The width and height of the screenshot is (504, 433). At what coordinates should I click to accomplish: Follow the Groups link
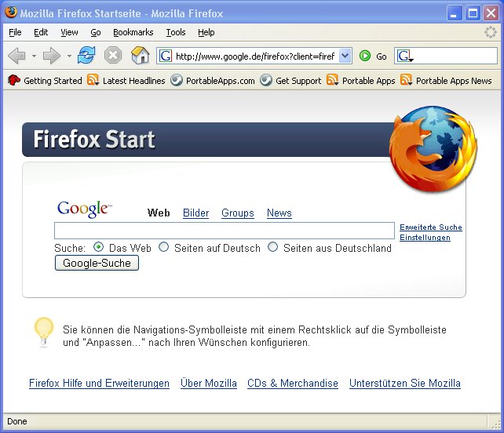[x=238, y=213]
